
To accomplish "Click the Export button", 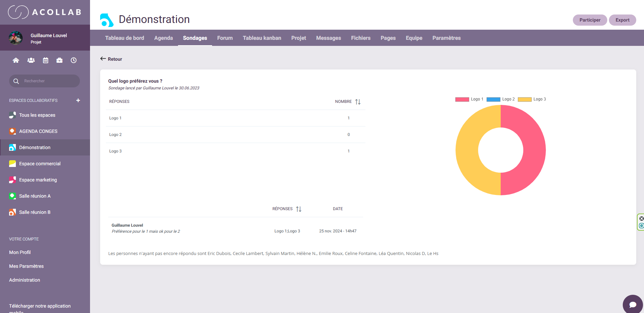I will click(622, 20).
